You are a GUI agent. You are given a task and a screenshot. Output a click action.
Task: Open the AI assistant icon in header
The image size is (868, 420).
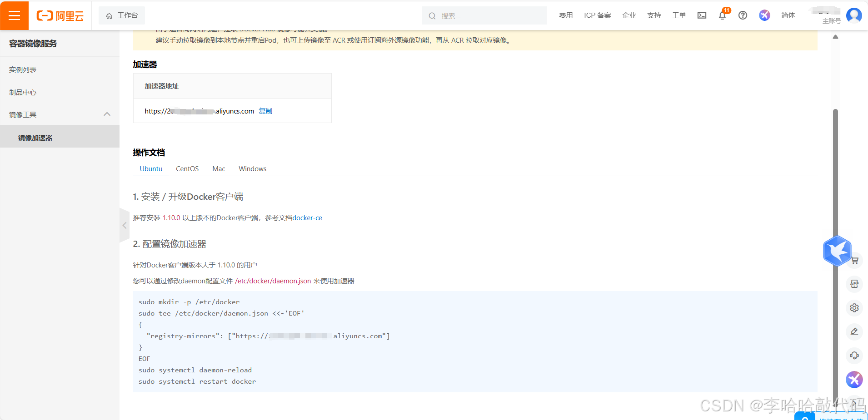tap(764, 15)
